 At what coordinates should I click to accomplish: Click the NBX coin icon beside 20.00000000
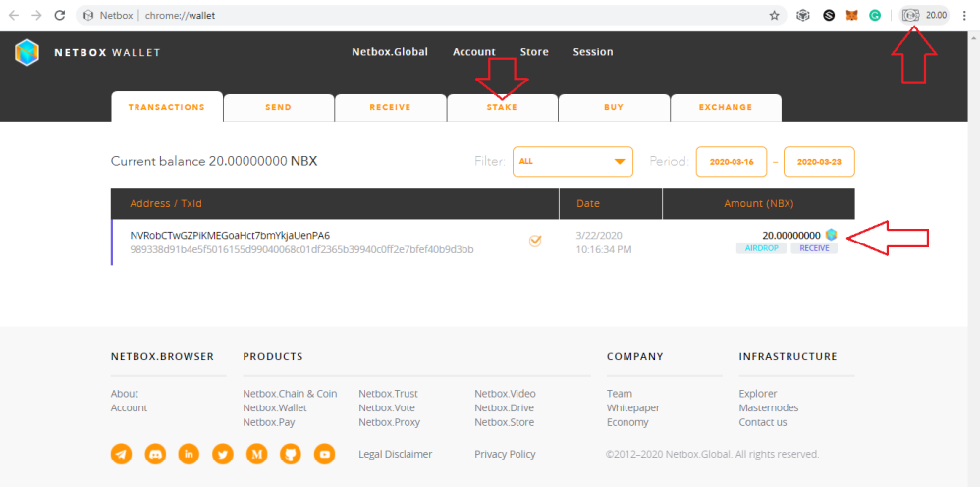point(831,235)
